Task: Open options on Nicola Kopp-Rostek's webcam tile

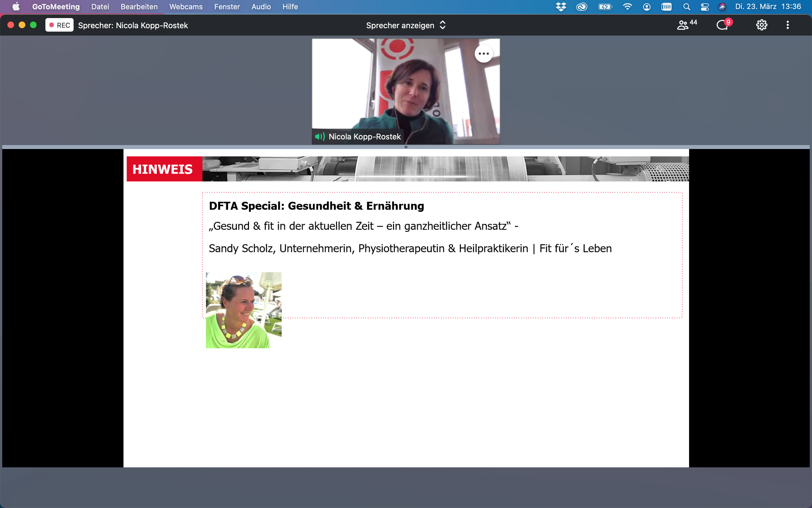Action: [484, 54]
